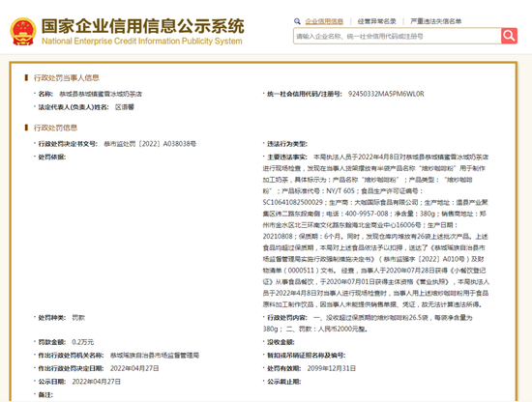This screenshot has width=532, height=402.
Task: Click the 国家企业信用信息公示系统 title
Action: click(x=142, y=26)
